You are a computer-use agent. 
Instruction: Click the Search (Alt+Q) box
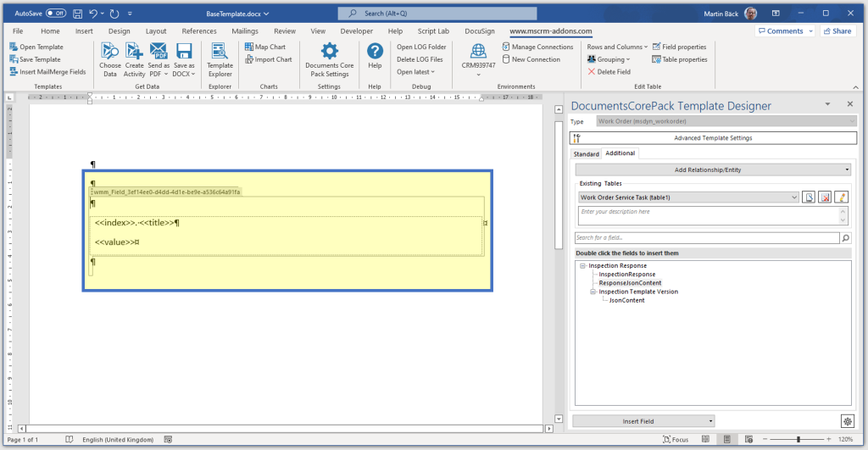pos(437,14)
